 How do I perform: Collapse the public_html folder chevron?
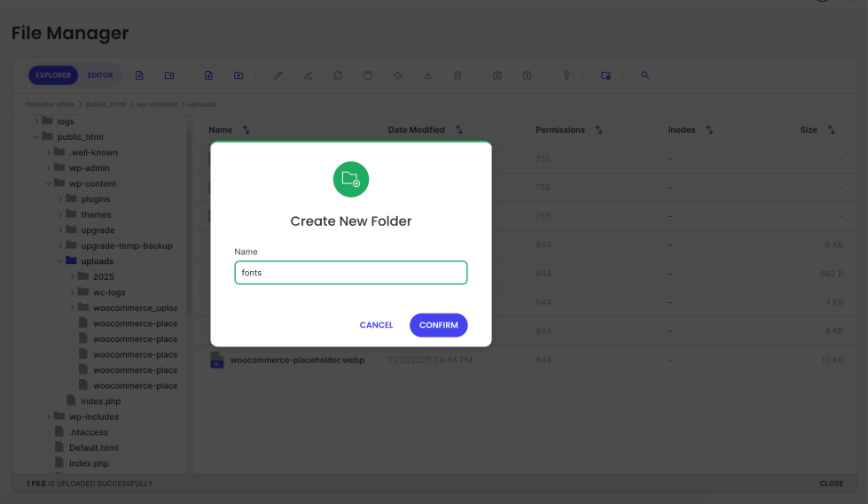[x=36, y=136]
